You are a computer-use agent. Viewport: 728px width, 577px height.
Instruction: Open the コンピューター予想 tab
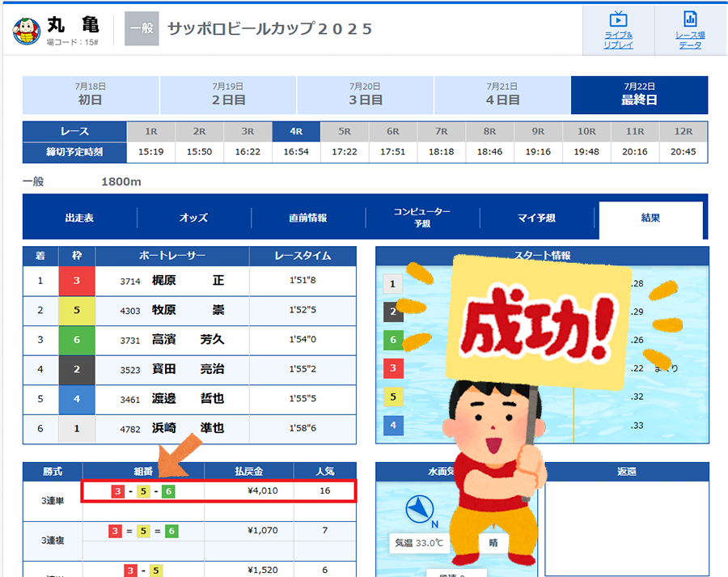pos(422,218)
